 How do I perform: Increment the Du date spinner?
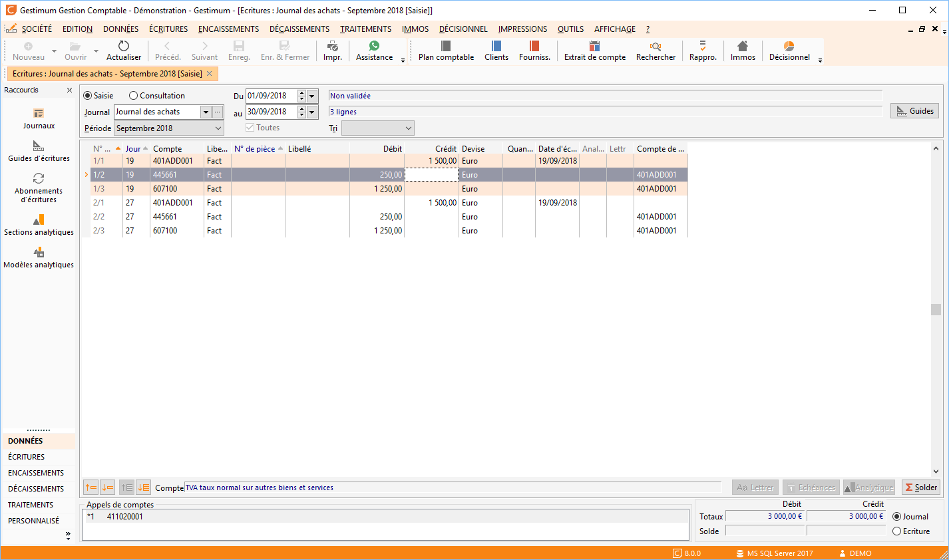pos(301,93)
